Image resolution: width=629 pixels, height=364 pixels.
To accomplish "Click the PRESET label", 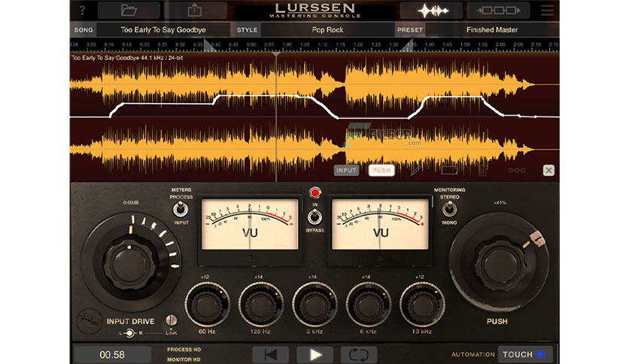I will 410,29.
